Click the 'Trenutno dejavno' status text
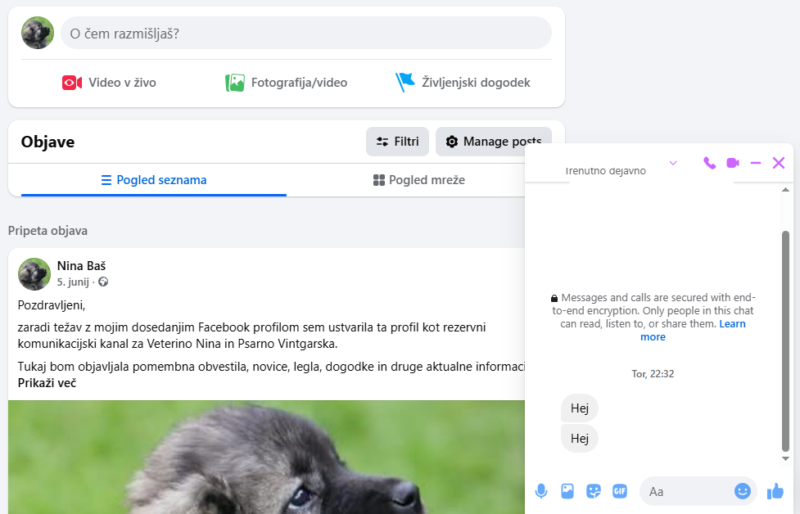Viewport: 800px width, 514px height. pyautogui.click(x=605, y=171)
